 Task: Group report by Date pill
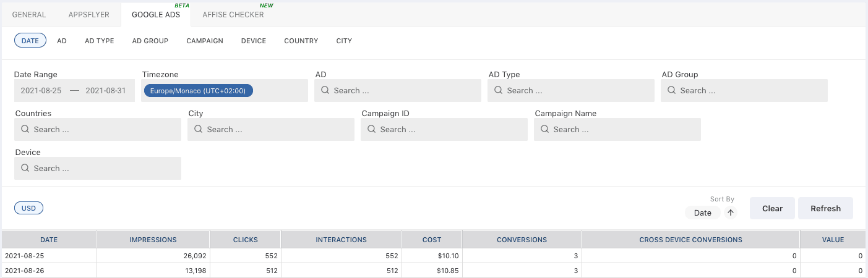pyautogui.click(x=30, y=41)
